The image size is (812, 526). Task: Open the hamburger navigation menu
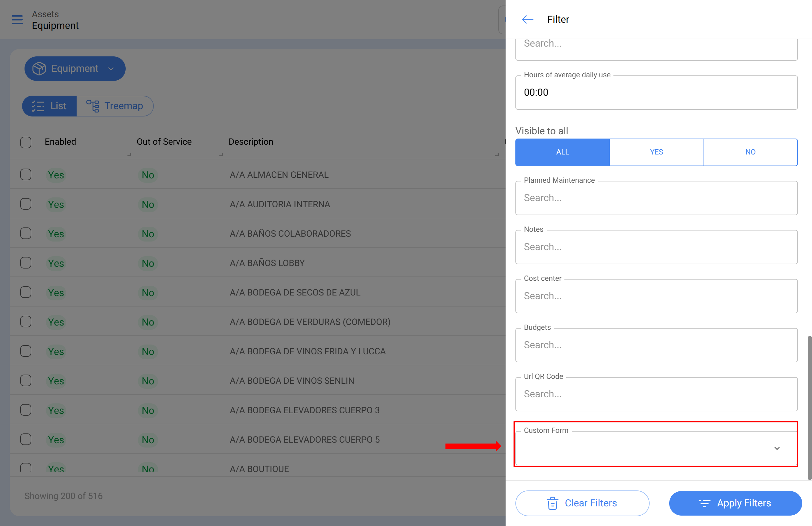(17, 20)
